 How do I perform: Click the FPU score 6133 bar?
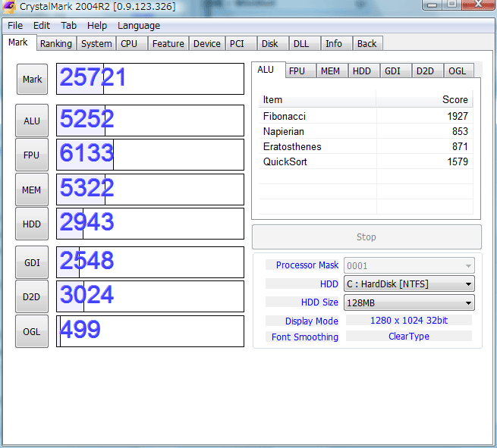pyautogui.click(x=150, y=155)
